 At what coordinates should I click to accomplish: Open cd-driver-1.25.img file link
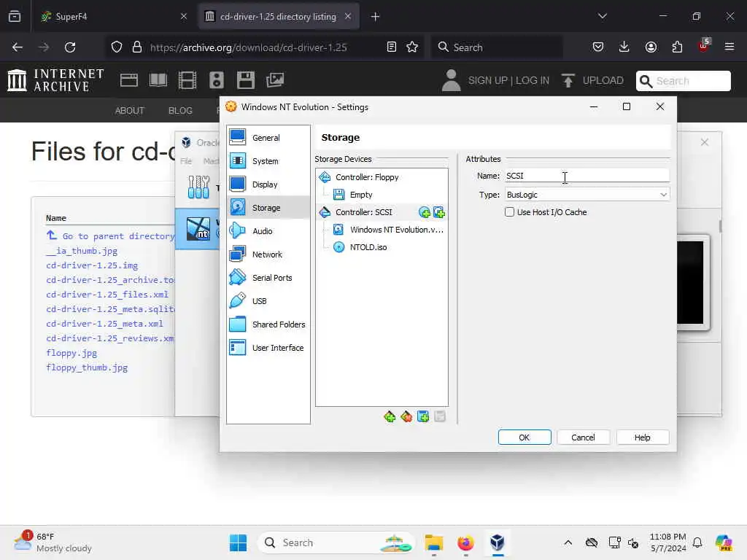[92, 265]
